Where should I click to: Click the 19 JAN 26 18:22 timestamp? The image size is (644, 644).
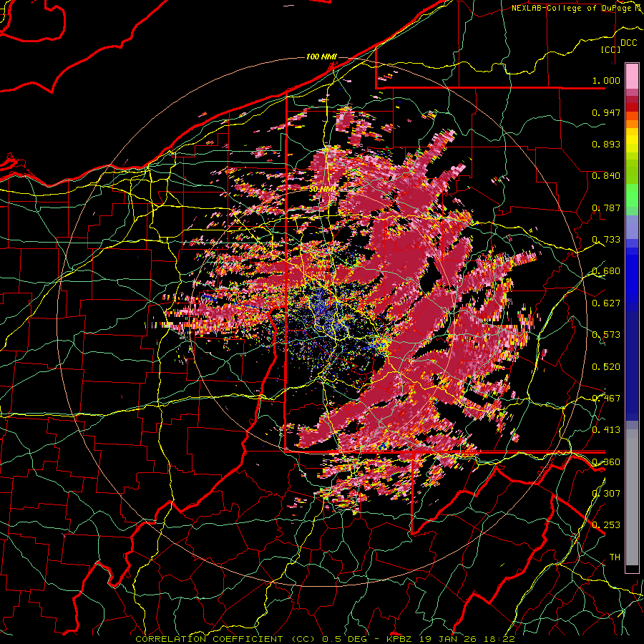coord(468,639)
